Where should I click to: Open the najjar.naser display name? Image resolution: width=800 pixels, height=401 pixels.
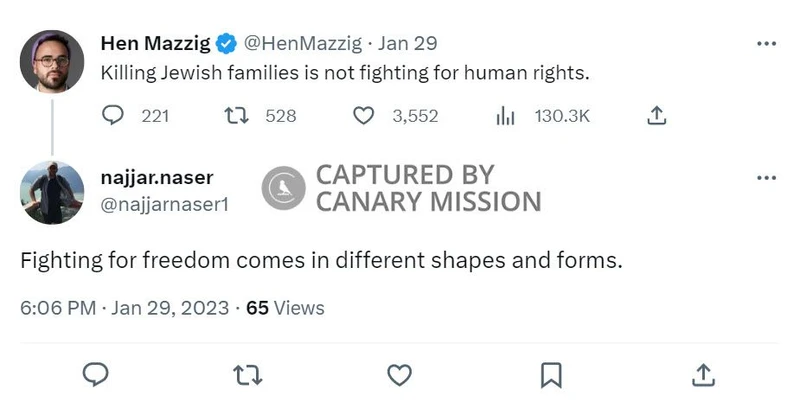[x=157, y=178]
